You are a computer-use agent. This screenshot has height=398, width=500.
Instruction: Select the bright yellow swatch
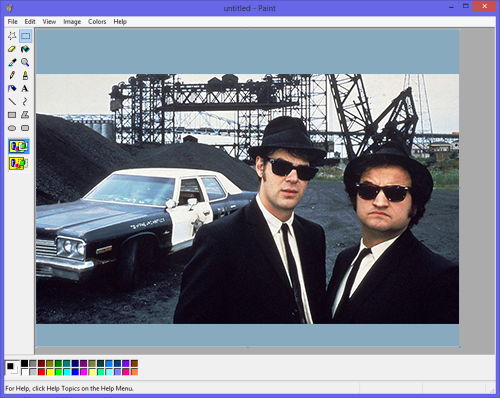(x=50, y=372)
